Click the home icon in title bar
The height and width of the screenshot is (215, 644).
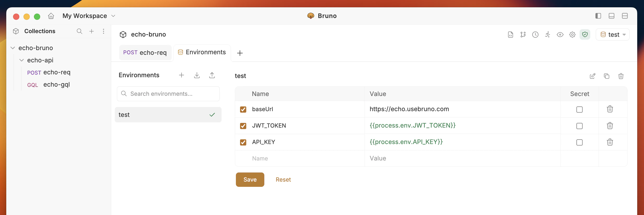[x=51, y=16]
